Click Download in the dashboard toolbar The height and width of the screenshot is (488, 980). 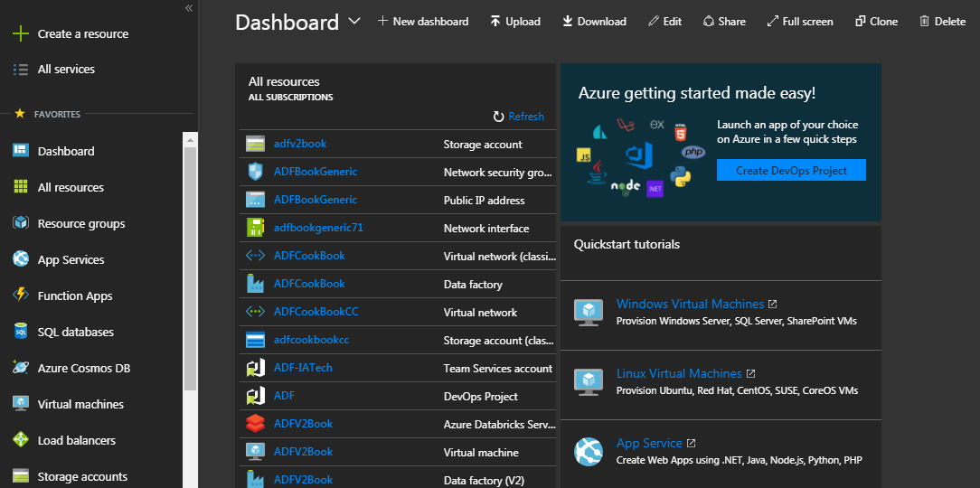pyautogui.click(x=594, y=22)
